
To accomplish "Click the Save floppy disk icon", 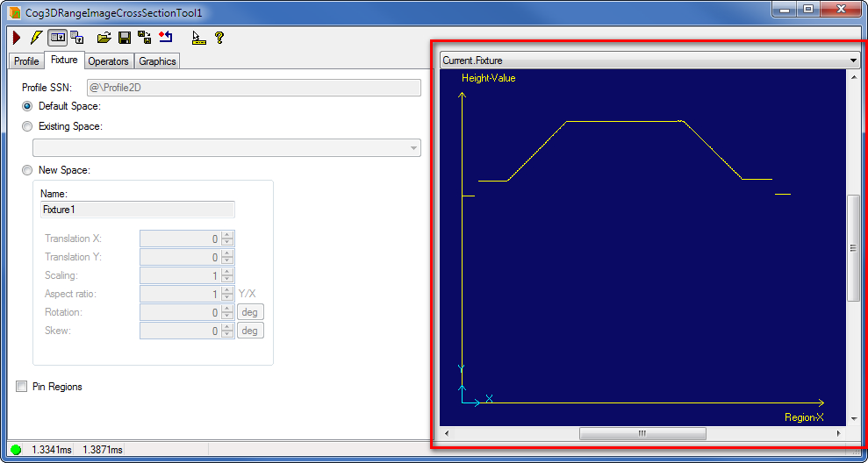I will point(124,38).
